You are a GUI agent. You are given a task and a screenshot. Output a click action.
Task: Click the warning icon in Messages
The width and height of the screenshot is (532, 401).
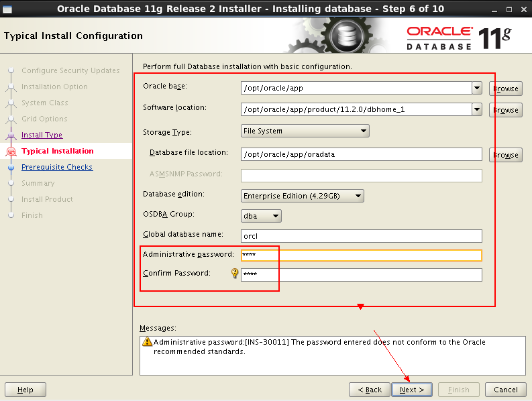click(147, 341)
